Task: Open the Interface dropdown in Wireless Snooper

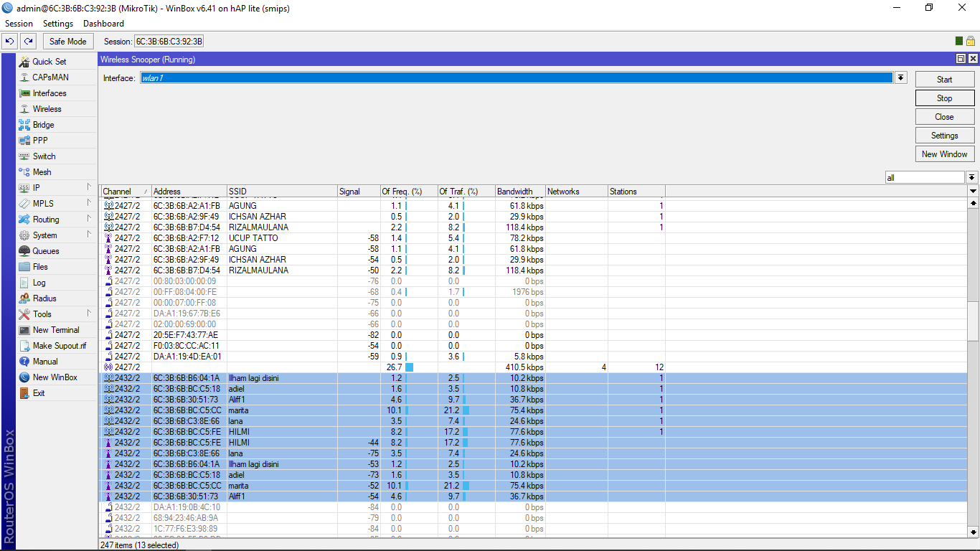Action: pyautogui.click(x=900, y=77)
